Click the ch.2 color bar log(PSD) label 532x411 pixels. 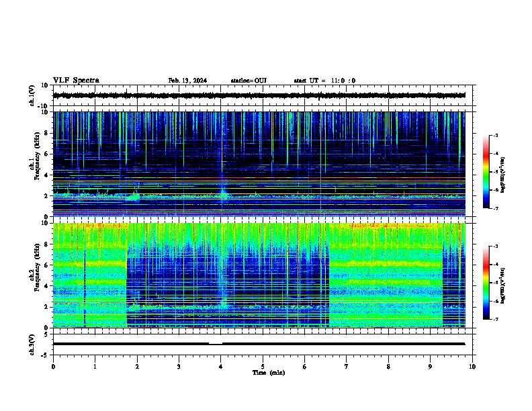503,285
